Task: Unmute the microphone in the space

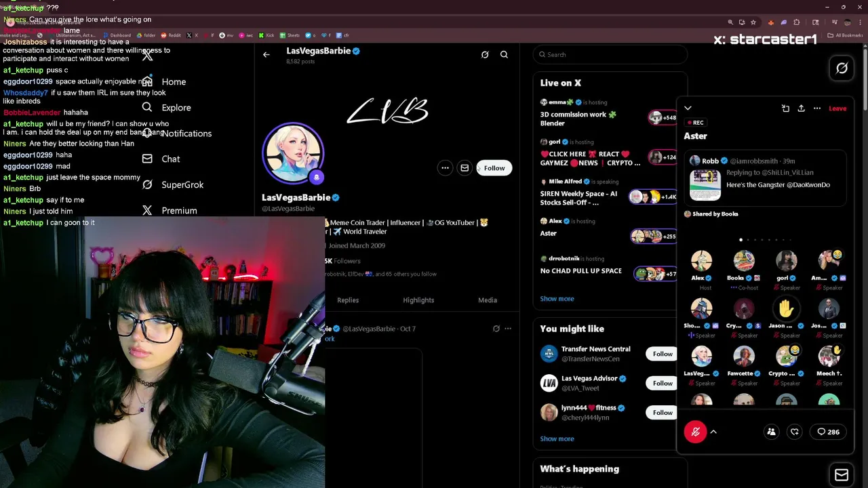Action: 695,432
